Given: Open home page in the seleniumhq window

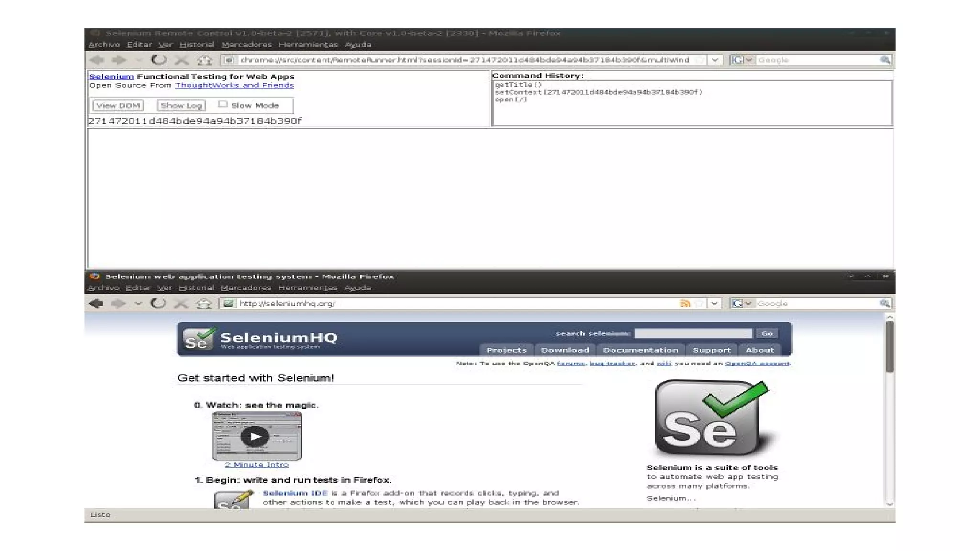Looking at the screenshot, I should [x=203, y=303].
